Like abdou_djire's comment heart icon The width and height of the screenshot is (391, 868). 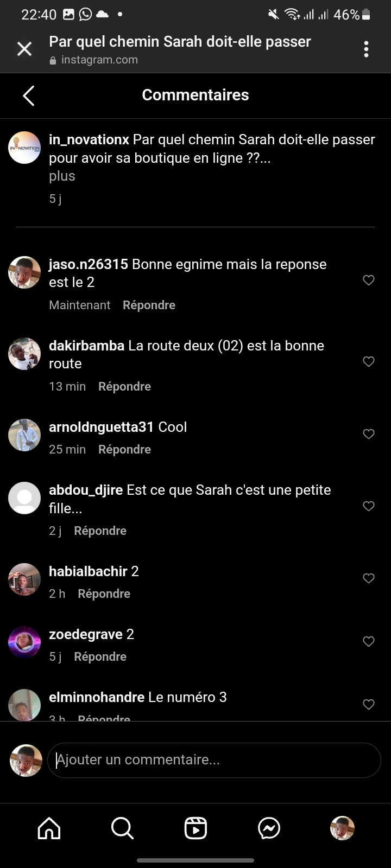[369, 506]
